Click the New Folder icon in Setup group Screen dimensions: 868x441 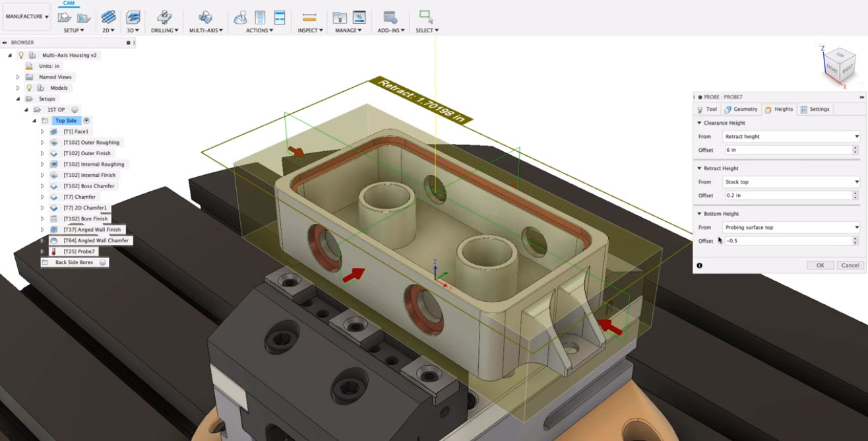tap(83, 17)
